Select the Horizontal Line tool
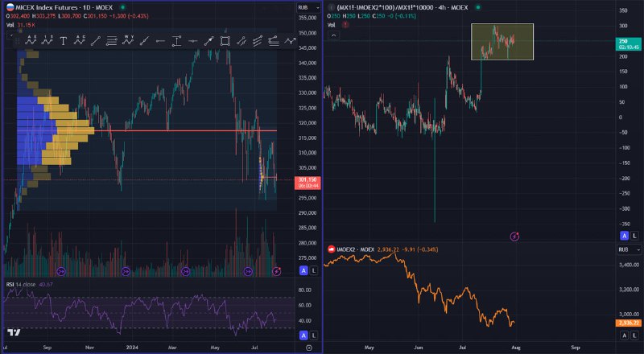The height and width of the screenshot is (354, 644). click(x=192, y=41)
